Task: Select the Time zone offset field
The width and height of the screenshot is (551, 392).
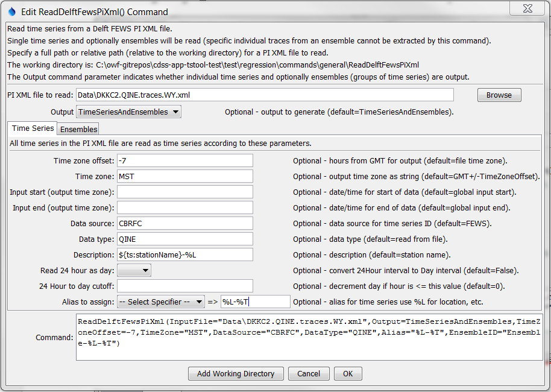Action: pyautogui.click(x=184, y=160)
